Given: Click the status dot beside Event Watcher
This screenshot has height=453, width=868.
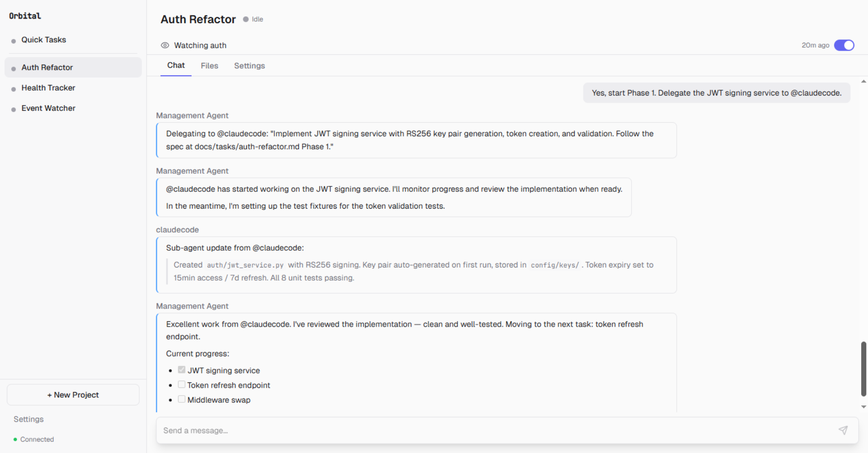Looking at the screenshot, I should 14,108.
